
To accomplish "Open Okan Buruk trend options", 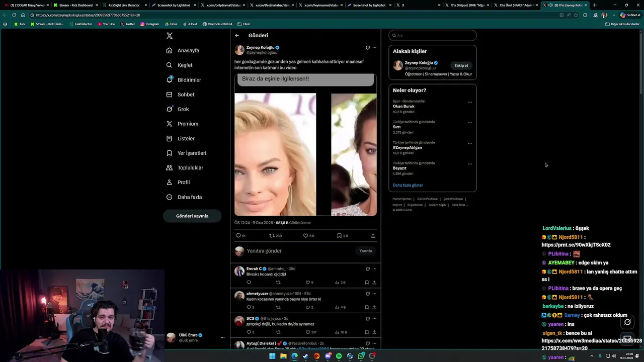I will click(x=470, y=102).
